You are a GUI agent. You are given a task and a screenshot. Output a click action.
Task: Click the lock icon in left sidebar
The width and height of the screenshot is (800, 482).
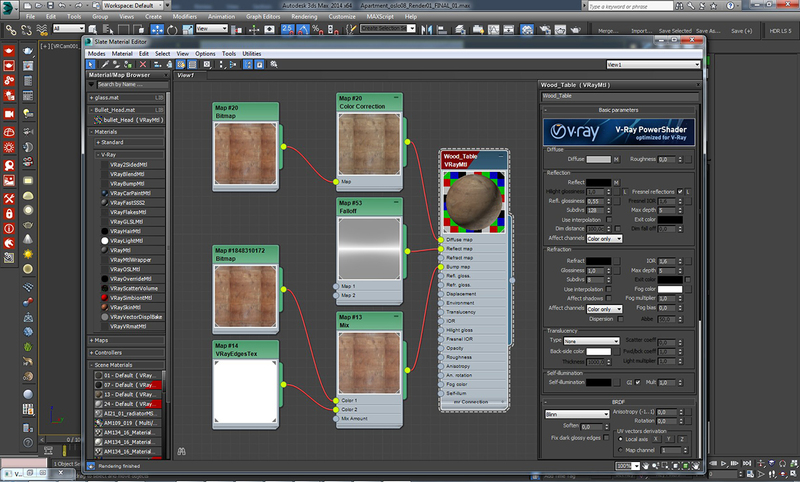tap(9, 213)
